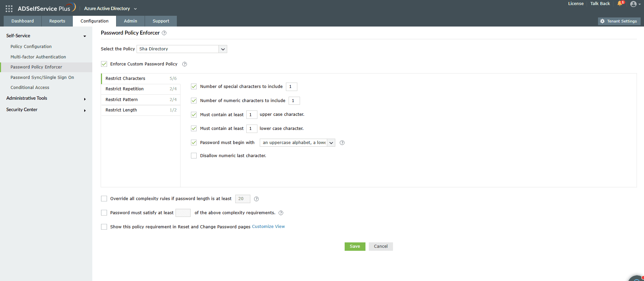Edit the numeric characters count field
This screenshot has height=281, width=644.
pos(294,101)
